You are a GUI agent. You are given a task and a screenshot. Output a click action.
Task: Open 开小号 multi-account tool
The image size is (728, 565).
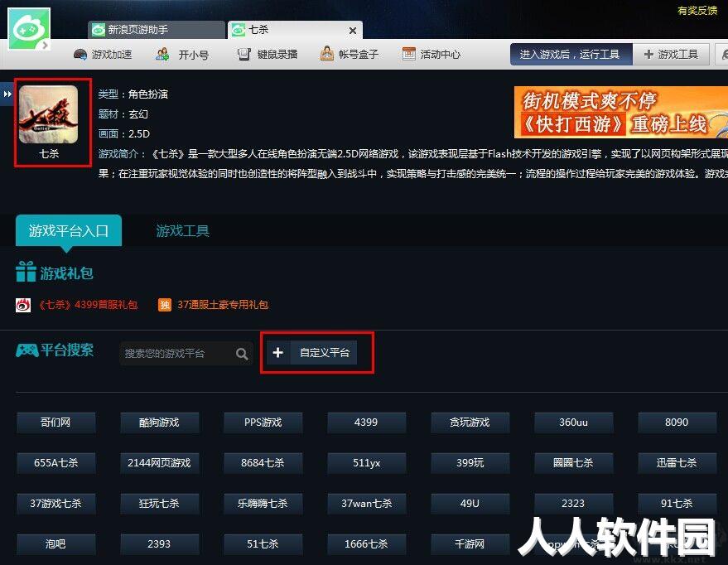click(182, 55)
